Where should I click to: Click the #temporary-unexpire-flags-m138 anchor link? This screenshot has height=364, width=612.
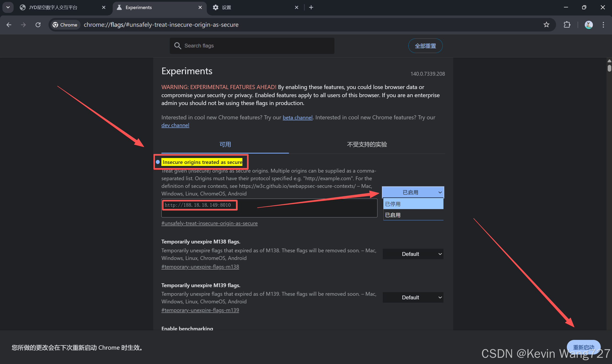(200, 267)
